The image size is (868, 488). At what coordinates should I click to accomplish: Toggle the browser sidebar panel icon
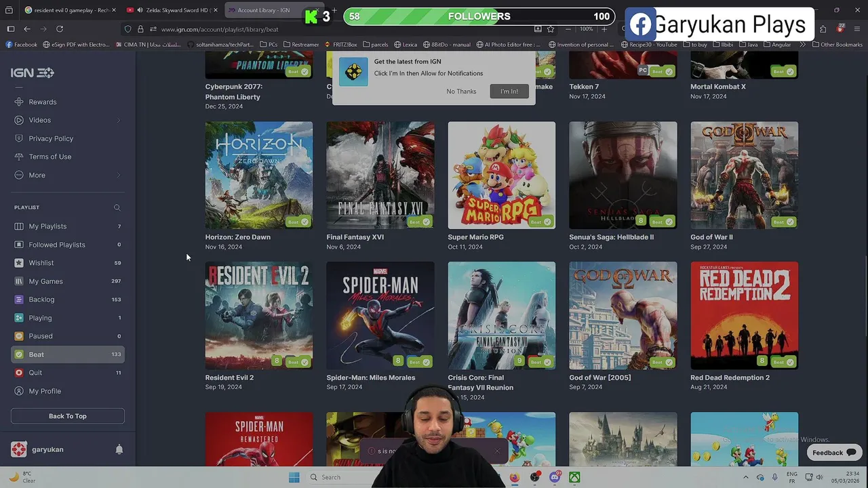[x=10, y=29]
